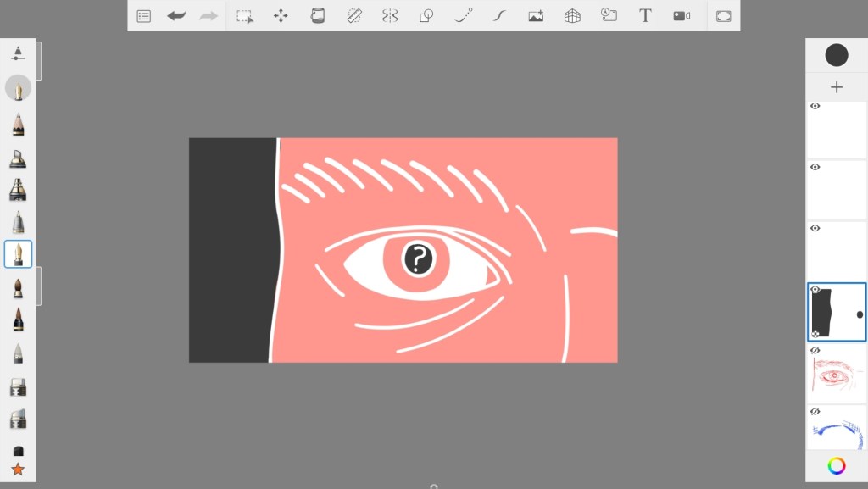Show the hidden blue sketch layer
Image resolution: width=868 pixels, height=489 pixels.
pyautogui.click(x=815, y=412)
